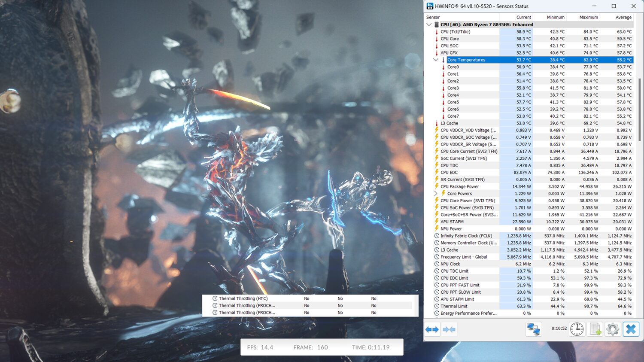The width and height of the screenshot is (644, 362).
Task: Collapse the CPU [#0] AMD Ryzen sensor group
Action: pos(429,24)
